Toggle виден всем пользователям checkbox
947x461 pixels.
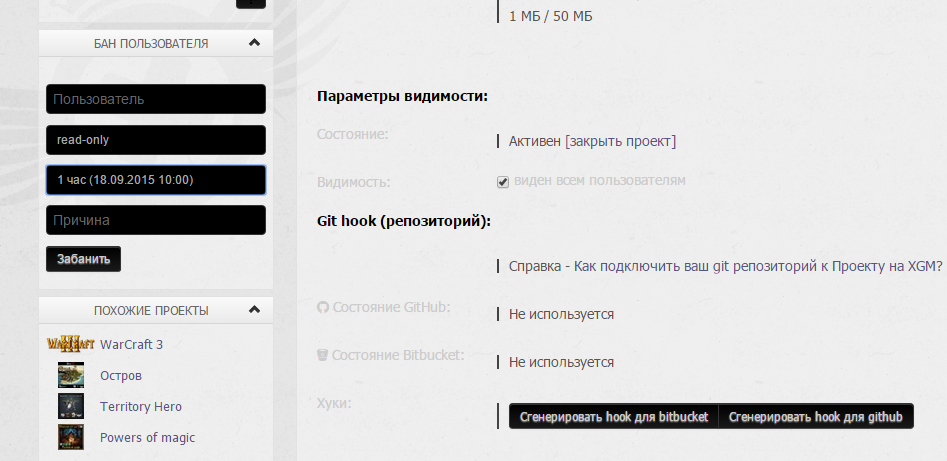pyautogui.click(x=503, y=182)
